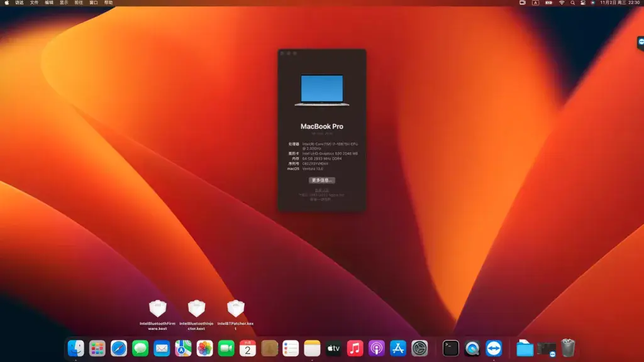Open Launchpad in the Dock

click(97, 348)
